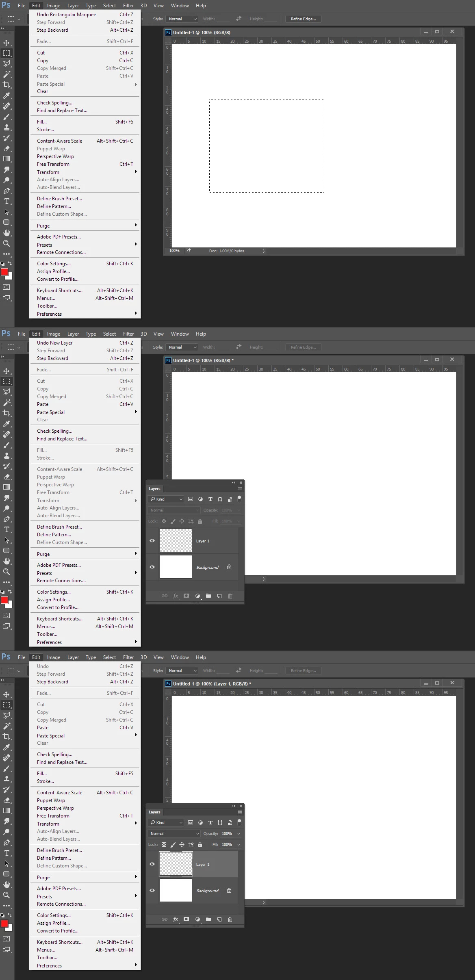This screenshot has width=475, height=980.
Task: Click fx layer style icon in active Layers panel
Action: coord(176,919)
